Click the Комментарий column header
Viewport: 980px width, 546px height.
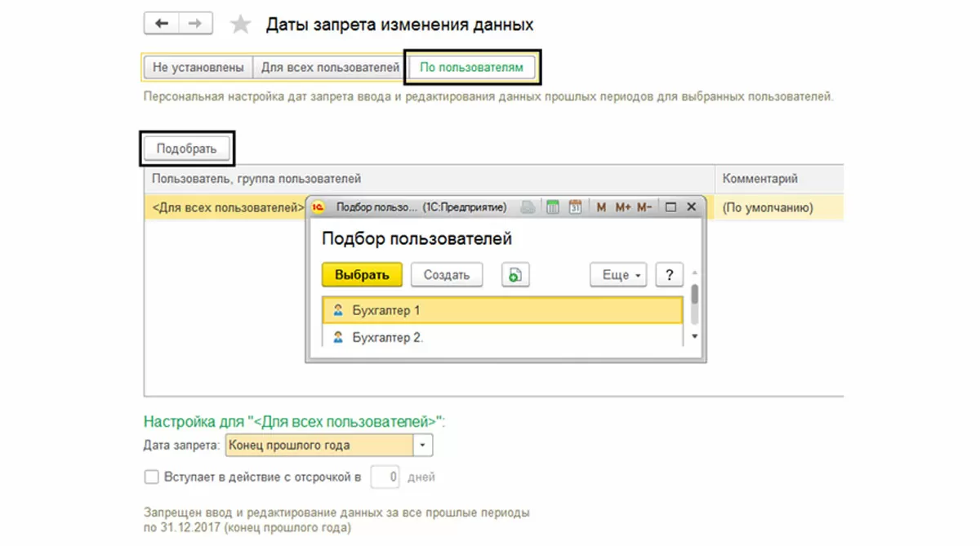coord(779,178)
